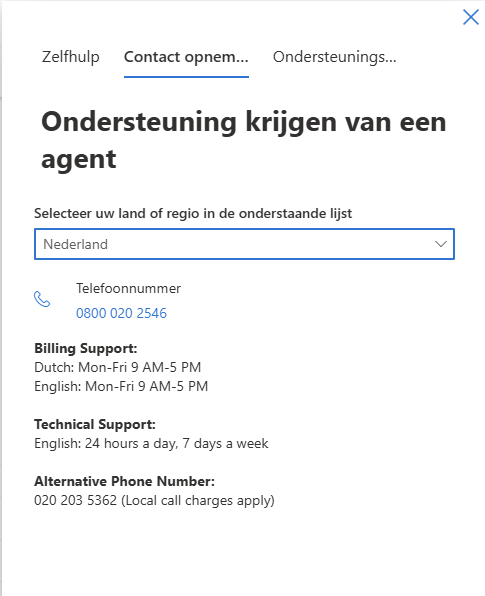Call the 0800 020 2546 link

coord(121,313)
